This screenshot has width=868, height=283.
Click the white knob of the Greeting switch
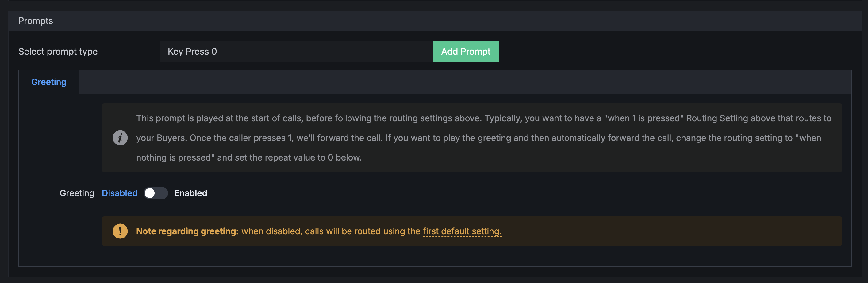[150, 193]
